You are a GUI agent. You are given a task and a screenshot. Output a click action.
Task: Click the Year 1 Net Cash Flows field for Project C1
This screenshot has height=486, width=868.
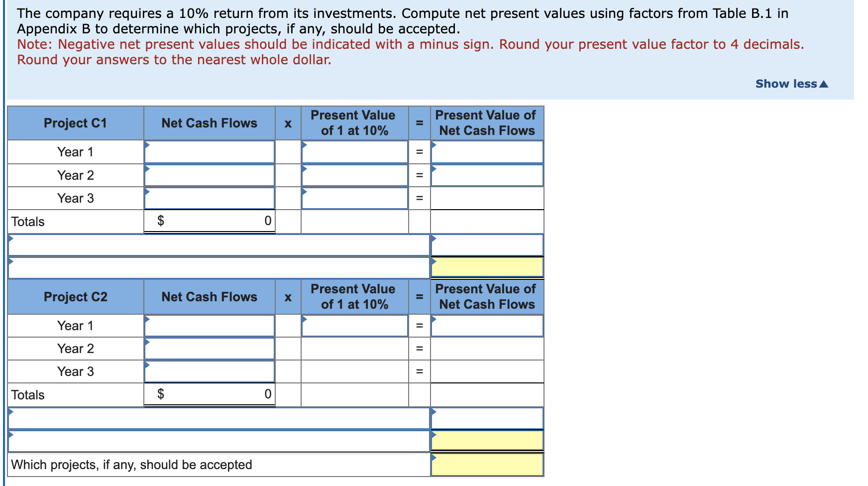tap(209, 152)
